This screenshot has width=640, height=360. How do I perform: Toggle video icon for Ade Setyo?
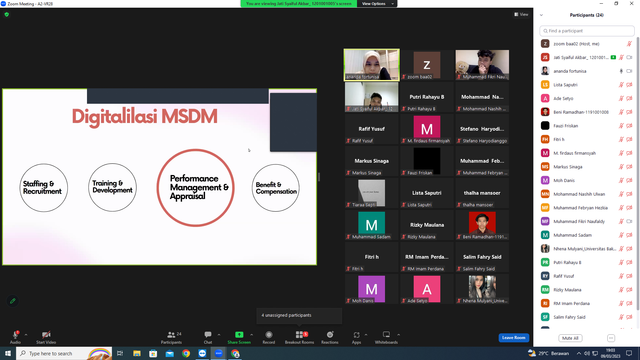point(629,98)
